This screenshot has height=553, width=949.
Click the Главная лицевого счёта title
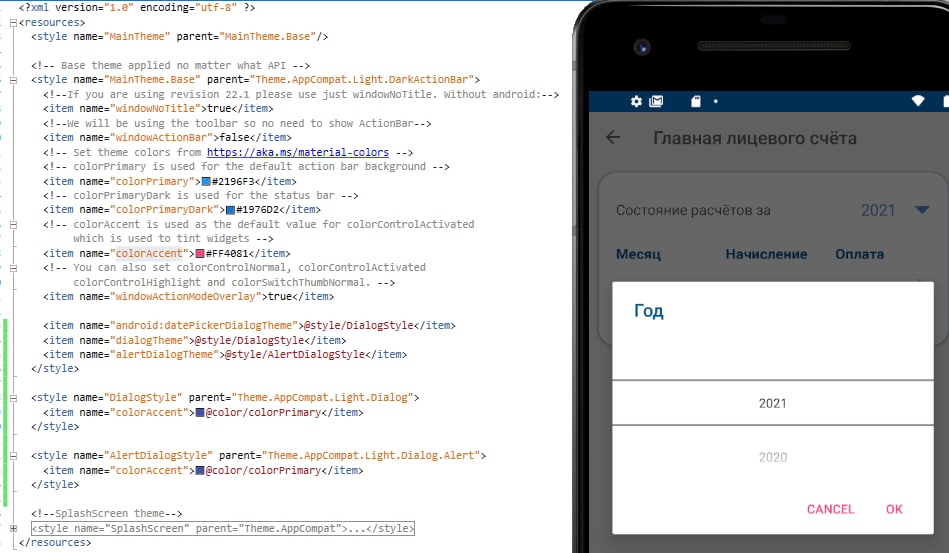pyautogui.click(x=755, y=138)
